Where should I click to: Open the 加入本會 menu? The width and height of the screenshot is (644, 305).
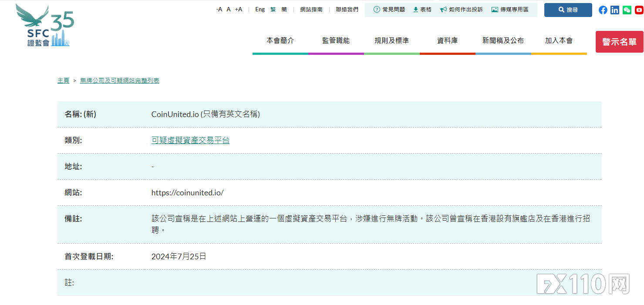[x=559, y=40]
